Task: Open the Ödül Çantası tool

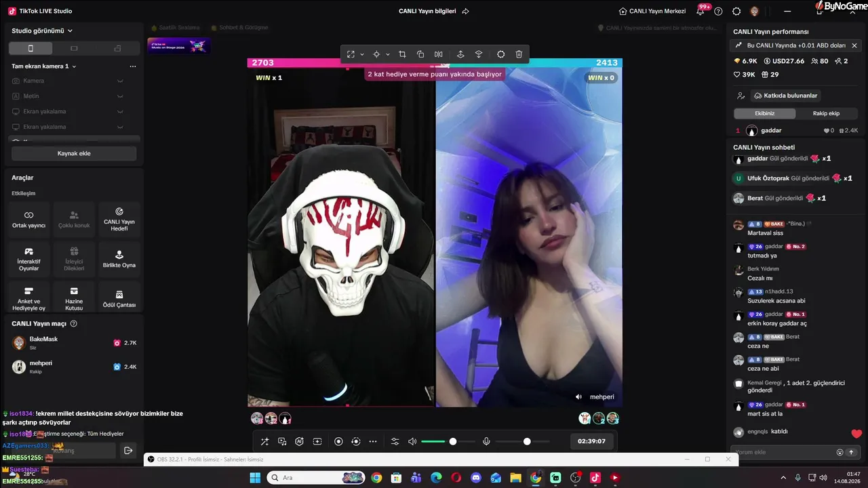Action: [x=119, y=299]
